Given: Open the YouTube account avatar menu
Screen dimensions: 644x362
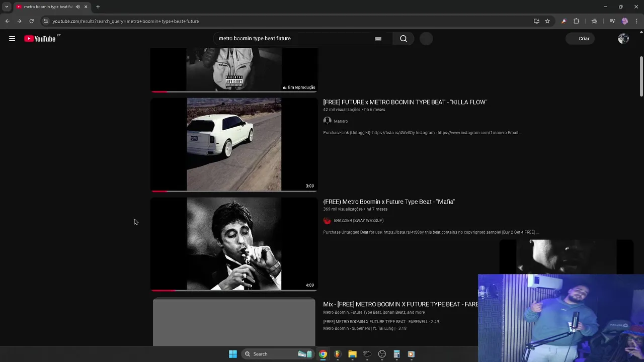Looking at the screenshot, I should (x=623, y=39).
